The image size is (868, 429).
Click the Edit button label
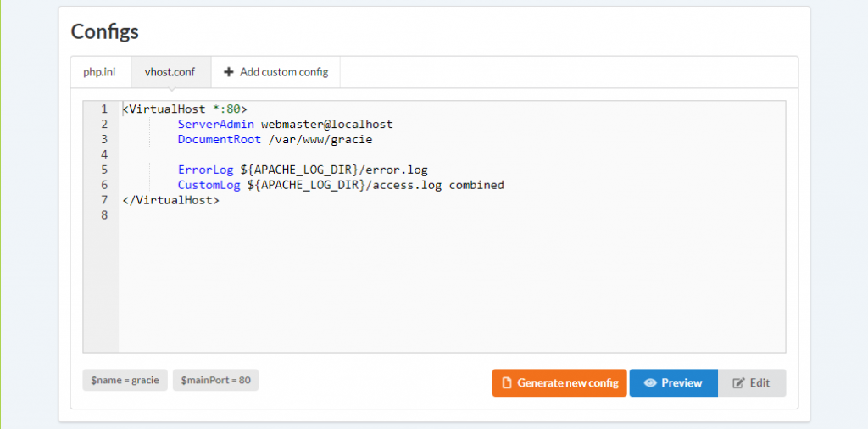pos(760,383)
